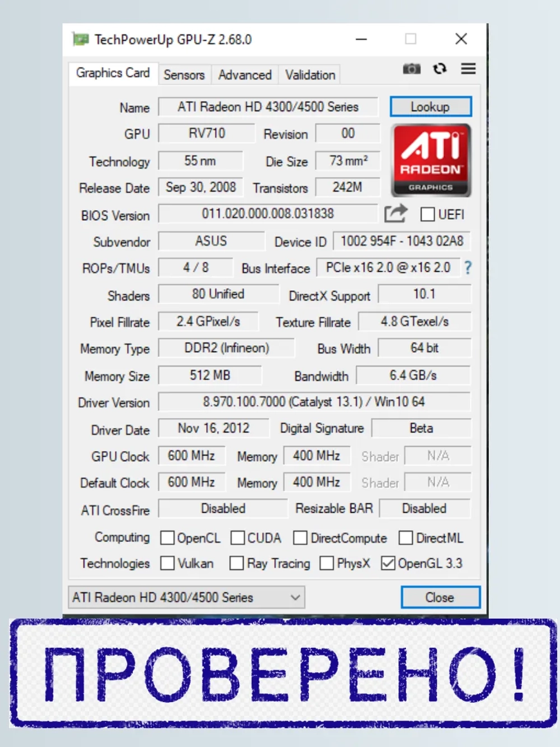
Task: Click the GPU-Z icon in the title bar
Action: click(81, 39)
